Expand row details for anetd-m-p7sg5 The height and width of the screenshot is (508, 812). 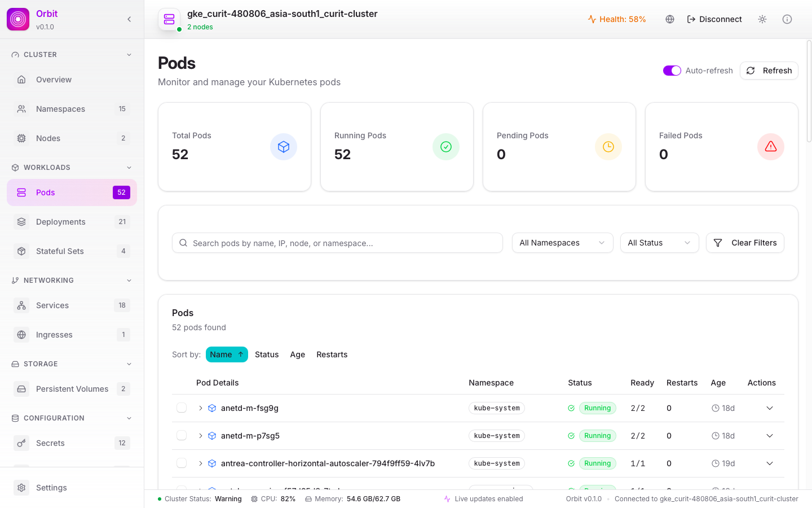pyautogui.click(x=200, y=436)
